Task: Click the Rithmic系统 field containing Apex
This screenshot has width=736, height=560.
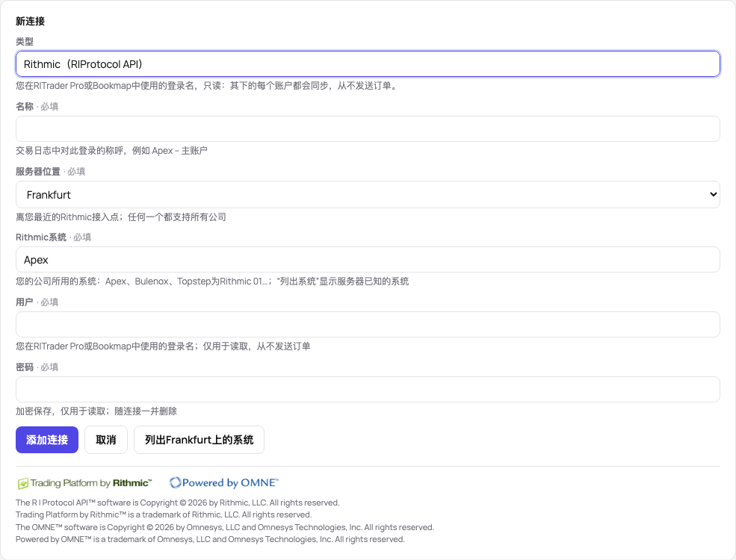Action: point(368,259)
